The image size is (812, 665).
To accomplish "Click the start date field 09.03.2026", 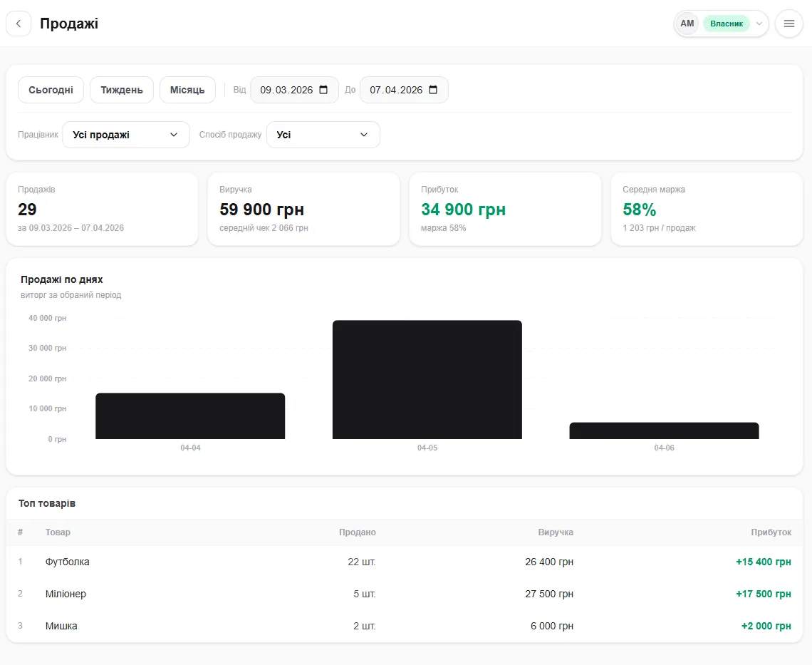I will click(294, 90).
